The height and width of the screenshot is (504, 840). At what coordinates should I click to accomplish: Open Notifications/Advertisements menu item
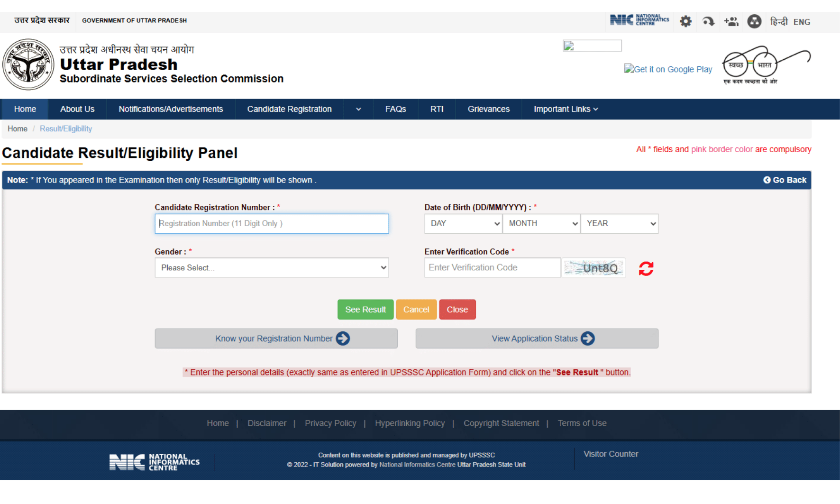(x=171, y=109)
